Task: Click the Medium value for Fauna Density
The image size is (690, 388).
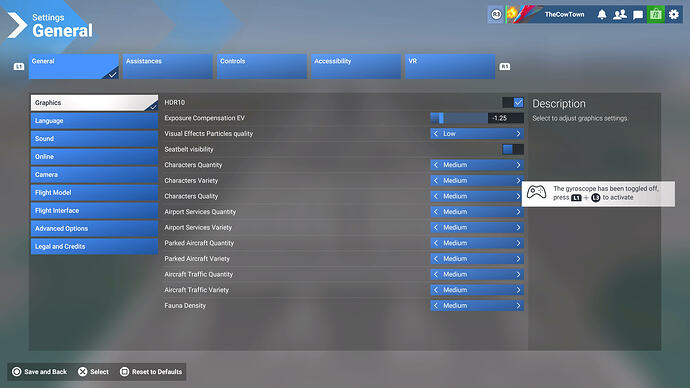Action: pyautogui.click(x=455, y=305)
